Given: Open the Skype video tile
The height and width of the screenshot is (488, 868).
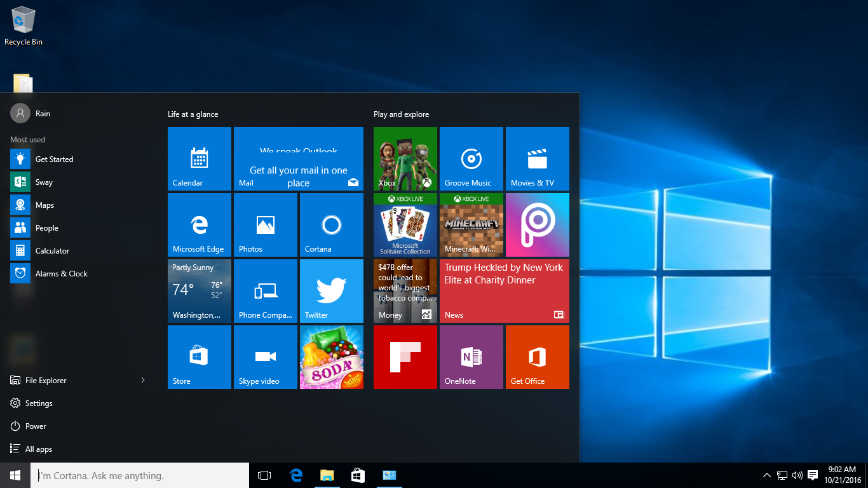Looking at the screenshot, I should click(x=266, y=357).
